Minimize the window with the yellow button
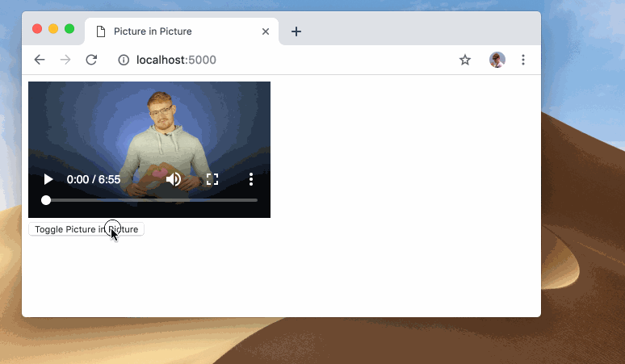This screenshot has height=364, width=625. click(x=53, y=29)
